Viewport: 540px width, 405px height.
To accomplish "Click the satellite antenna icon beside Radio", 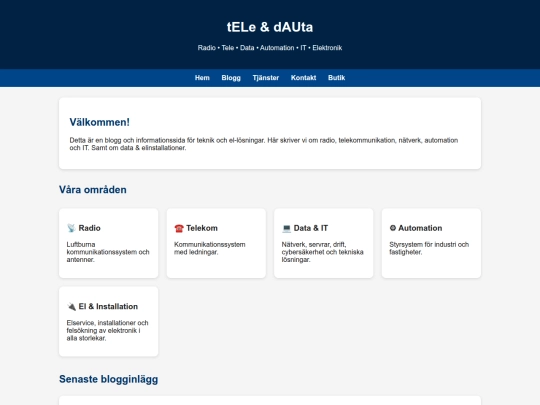I will (x=71, y=228).
